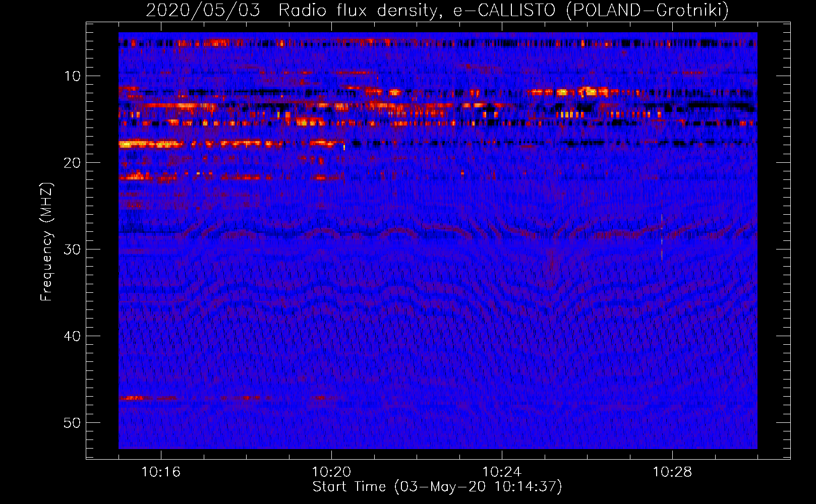Click the time tick label "10:16"
This screenshot has height=504, width=816.
(x=161, y=472)
